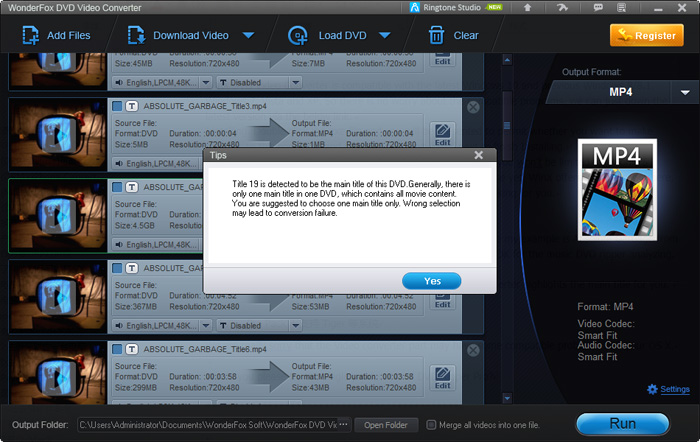Click the T icon for ABSOLUTE_GARBAGE_Title3.mp4

[x=131, y=106]
